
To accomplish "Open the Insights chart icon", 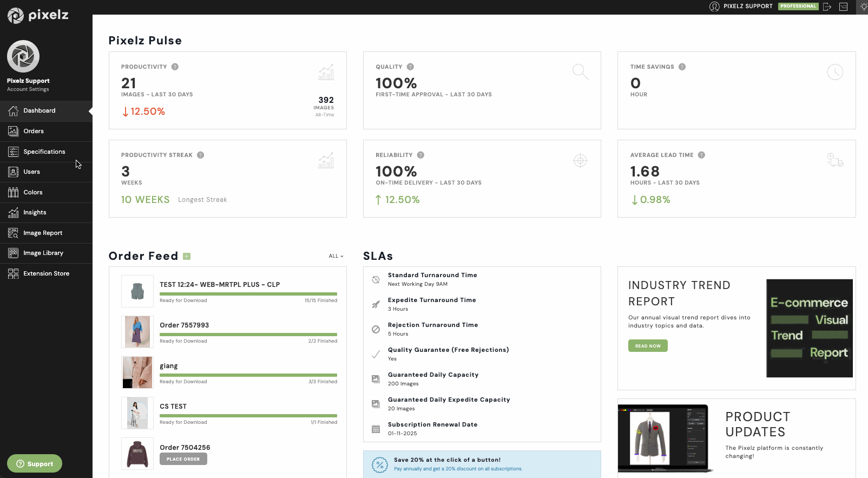I will point(14,212).
